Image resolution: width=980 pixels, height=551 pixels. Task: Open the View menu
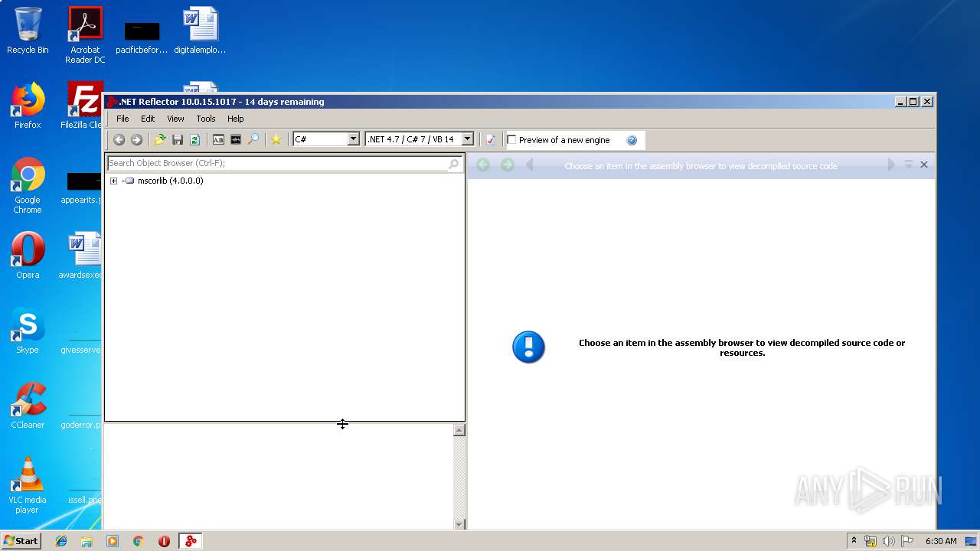(175, 119)
